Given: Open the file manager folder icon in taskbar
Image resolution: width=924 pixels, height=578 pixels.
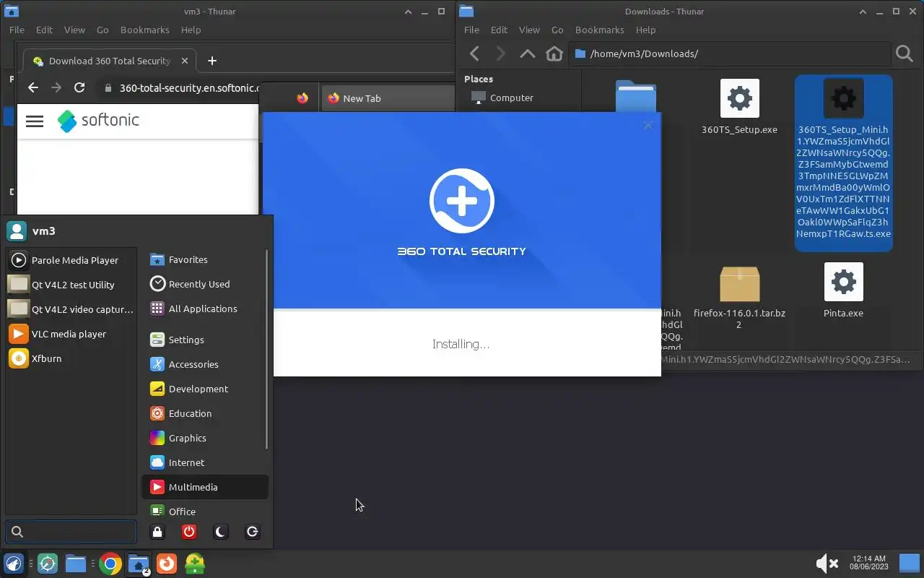Looking at the screenshot, I should click(76, 564).
